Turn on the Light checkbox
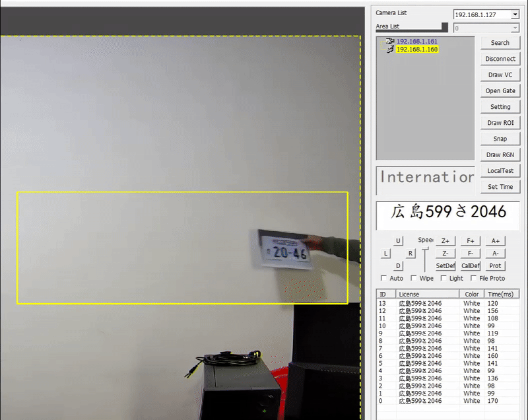The width and height of the screenshot is (528, 420). click(x=444, y=278)
